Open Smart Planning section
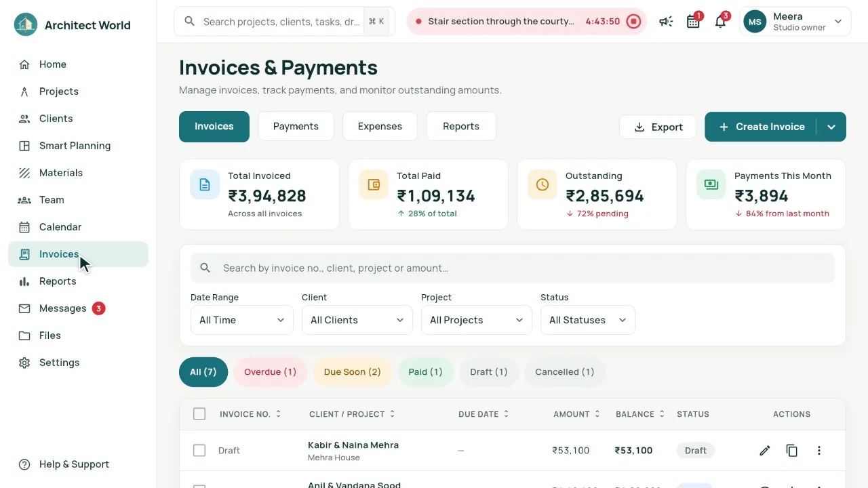The image size is (868, 488). pyautogui.click(x=78, y=146)
